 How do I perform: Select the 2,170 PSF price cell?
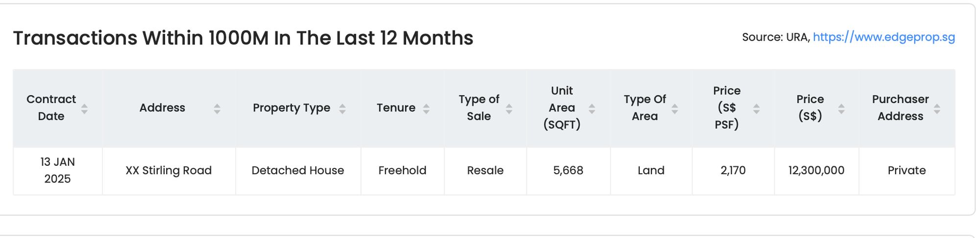733,171
